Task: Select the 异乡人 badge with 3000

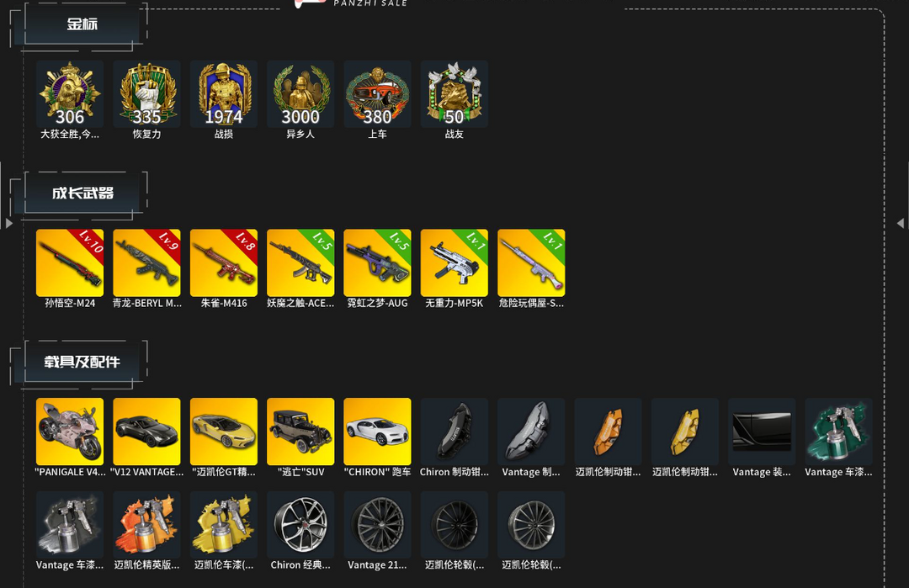Action: [300, 94]
